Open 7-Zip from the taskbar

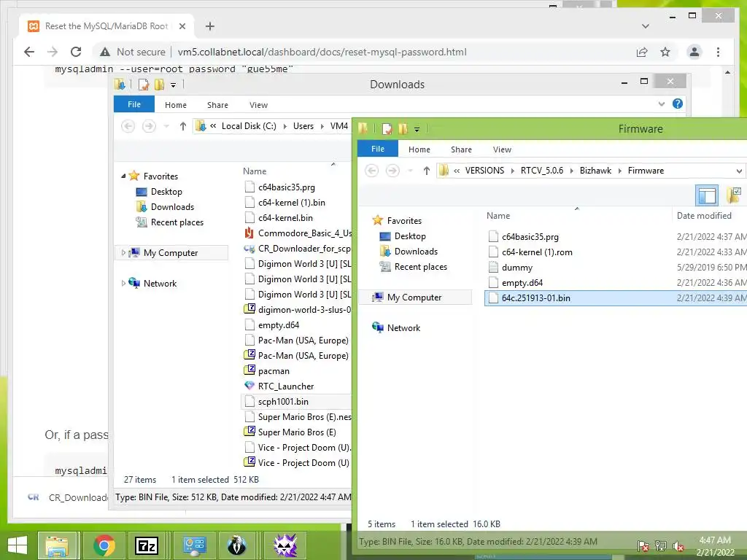[x=147, y=545]
